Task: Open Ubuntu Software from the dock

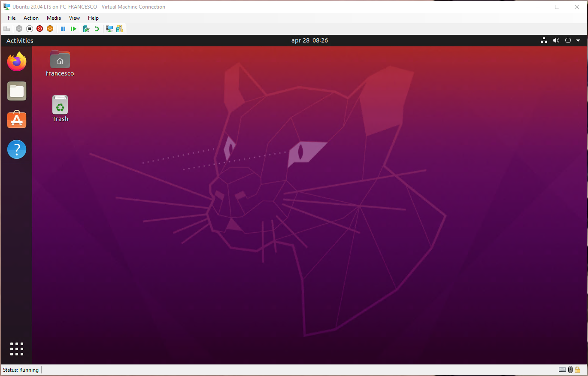Action: (x=16, y=120)
